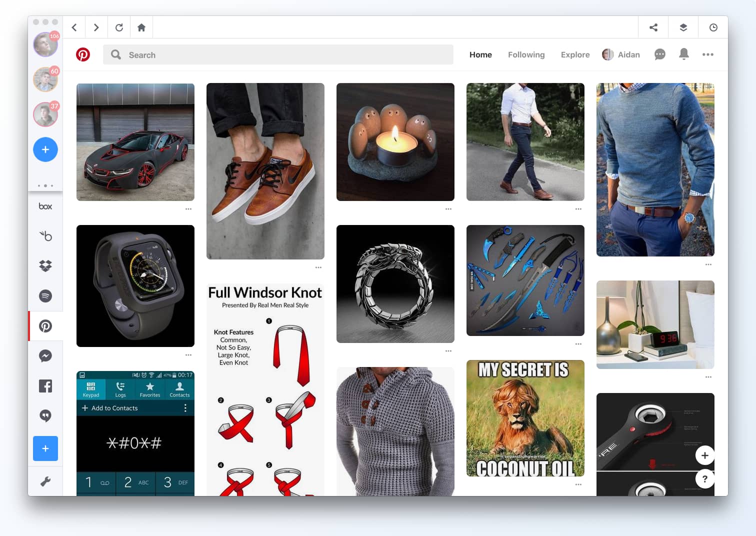Image resolution: width=756 pixels, height=536 pixels.
Task: Open the bedside alarm clock pin
Action: (x=655, y=325)
